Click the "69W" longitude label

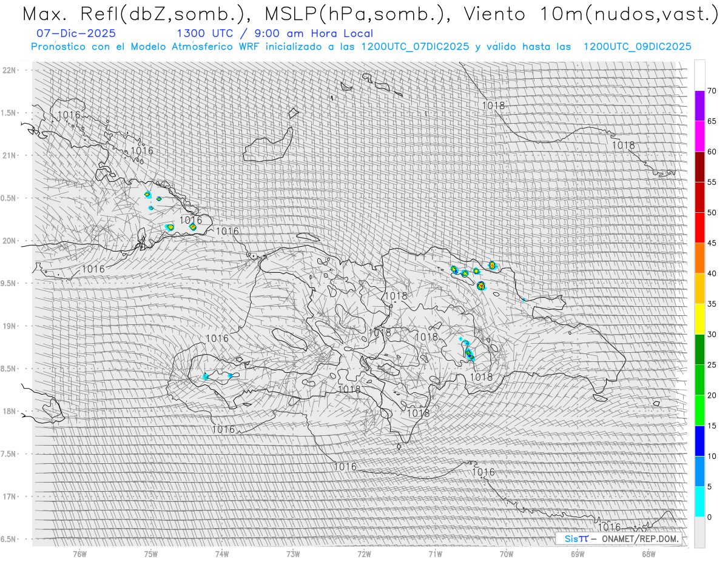tap(578, 553)
